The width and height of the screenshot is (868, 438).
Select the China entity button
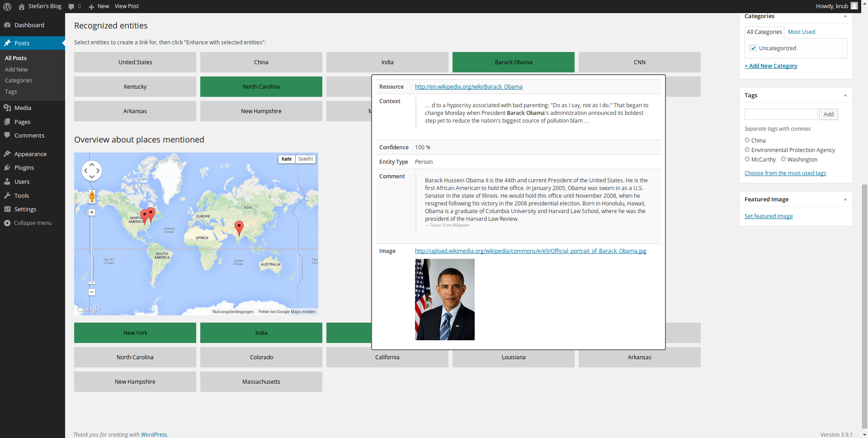261,62
